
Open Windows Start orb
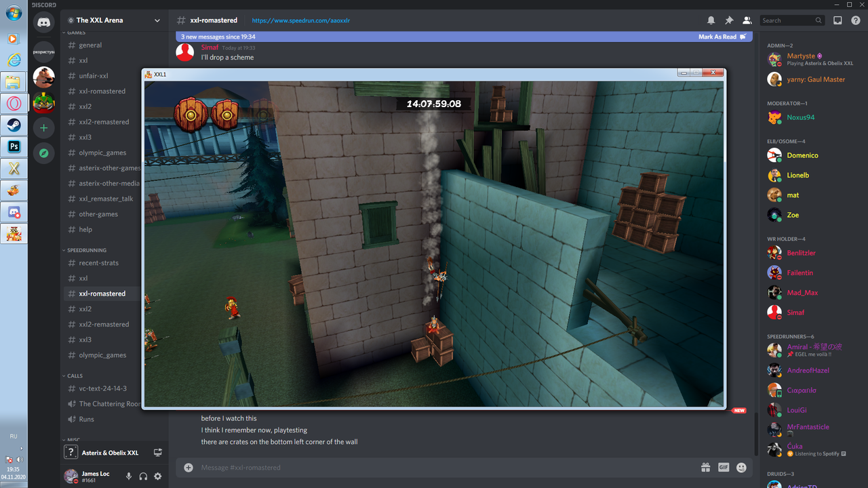tap(14, 14)
